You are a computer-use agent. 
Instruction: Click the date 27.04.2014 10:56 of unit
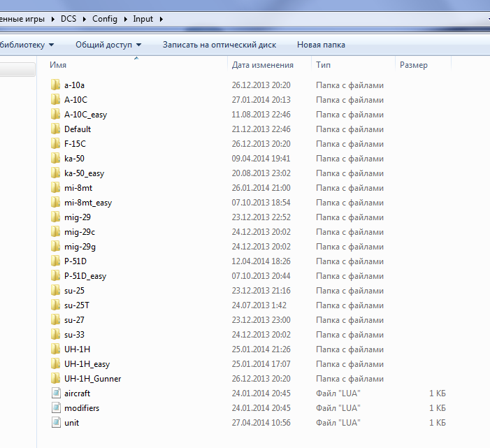point(261,423)
